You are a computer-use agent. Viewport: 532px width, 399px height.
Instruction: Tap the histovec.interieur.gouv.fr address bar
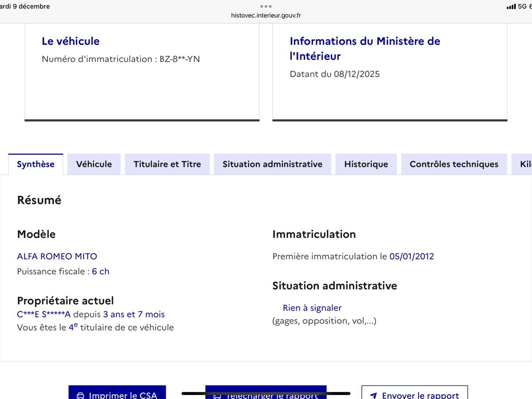tap(266, 15)
